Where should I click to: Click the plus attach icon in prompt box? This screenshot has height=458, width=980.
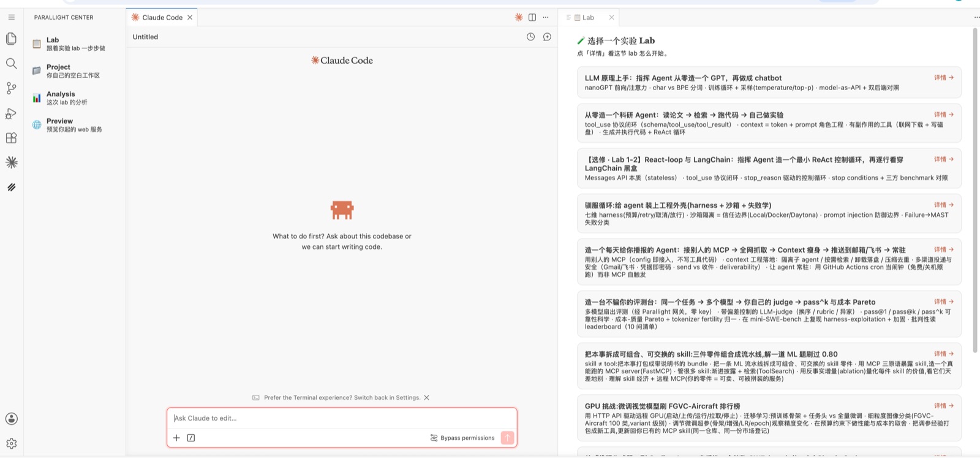click(176, 438)
